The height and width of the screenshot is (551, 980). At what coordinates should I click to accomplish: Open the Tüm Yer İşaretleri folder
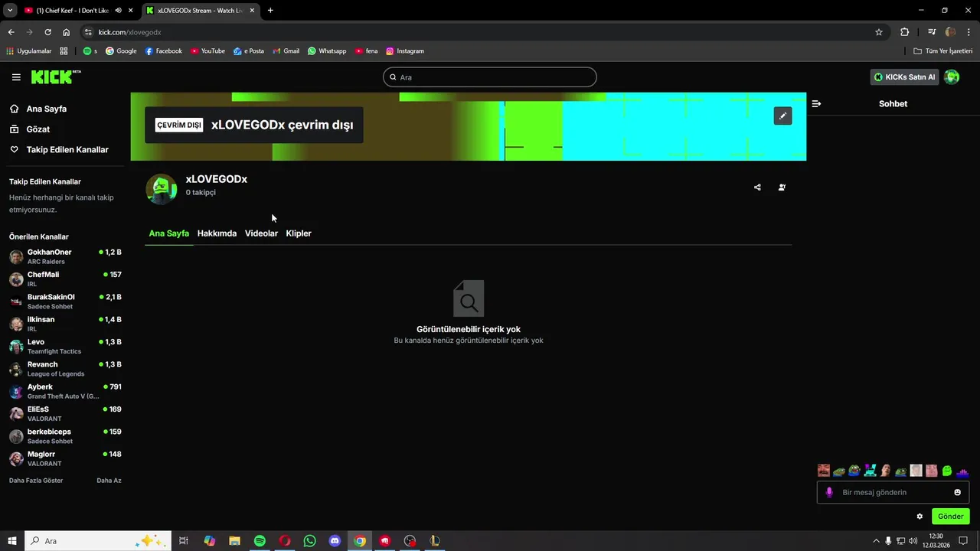tap(943, 51)
